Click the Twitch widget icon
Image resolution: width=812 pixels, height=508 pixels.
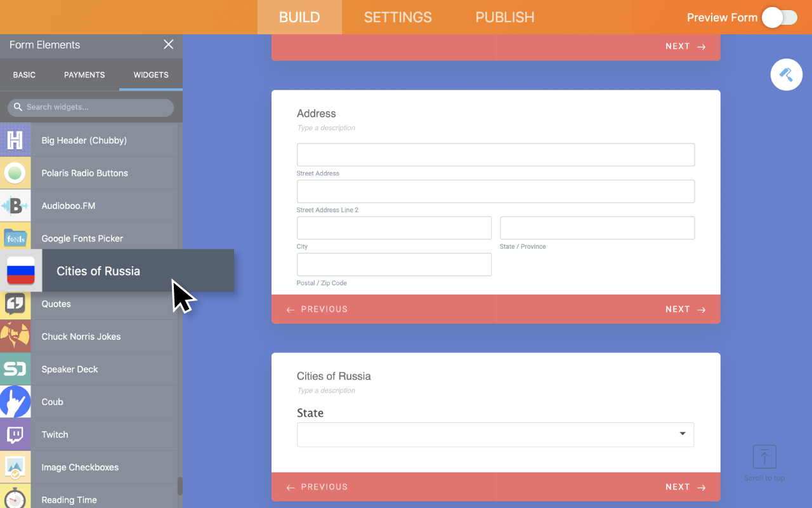click(15, 434)
